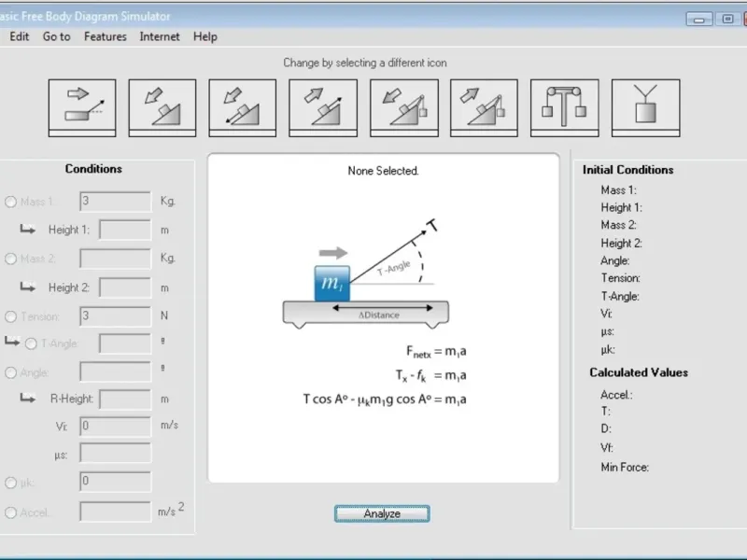Click the Vi input field
Viewport: 747px width, 560px height.
pyautogui.click(x=115, y=427)
